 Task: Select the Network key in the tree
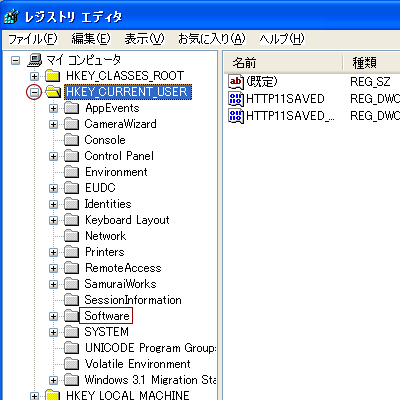tap(105, 236)
